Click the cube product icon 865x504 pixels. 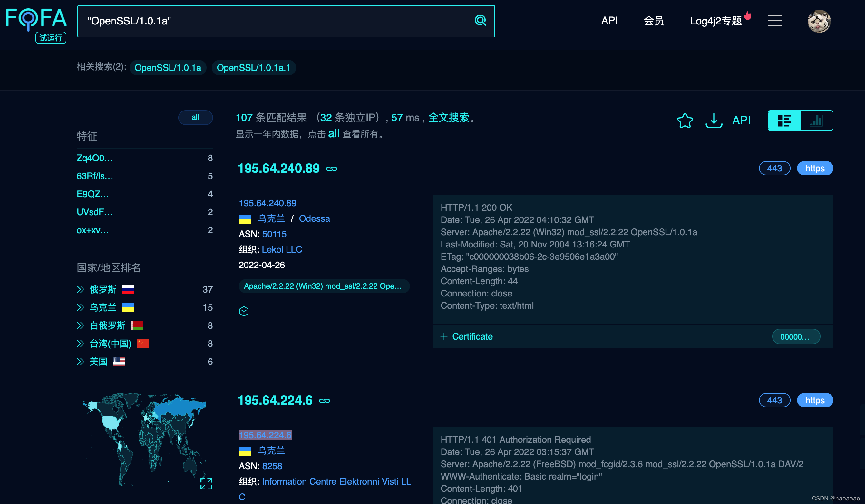[244, 311]
